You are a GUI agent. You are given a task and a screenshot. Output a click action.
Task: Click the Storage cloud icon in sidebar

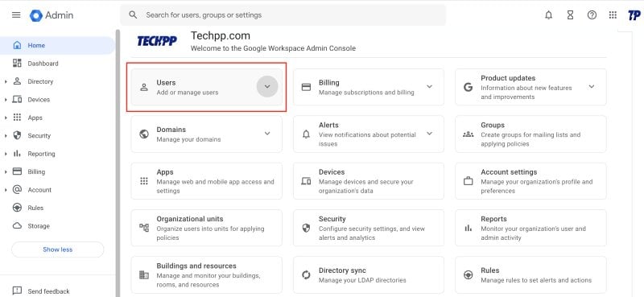coord(17,226)
